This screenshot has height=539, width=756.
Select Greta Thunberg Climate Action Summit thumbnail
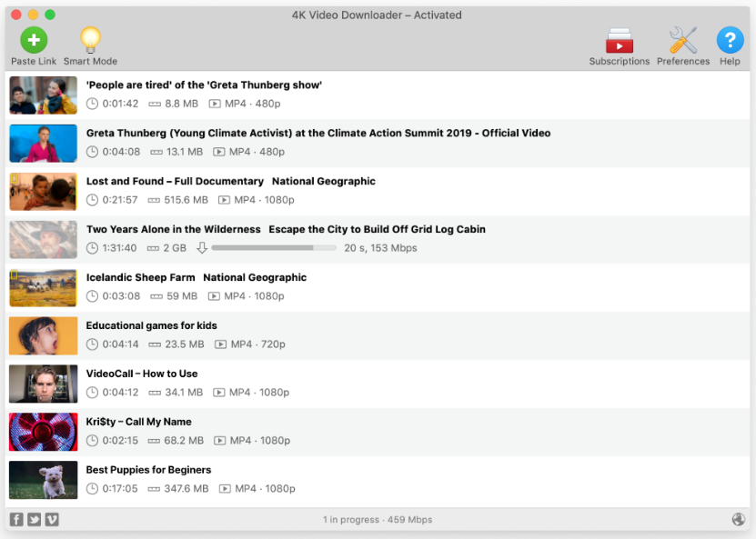[43, 143]
